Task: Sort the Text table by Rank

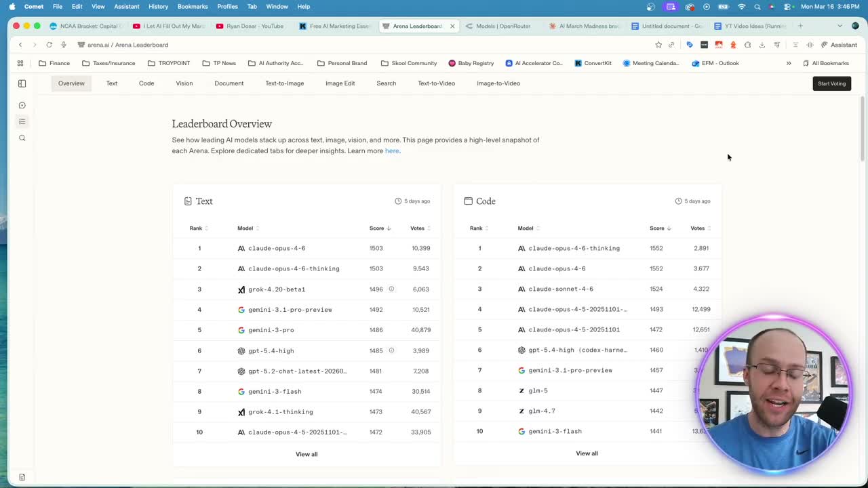Action: (x=199, y=228)
